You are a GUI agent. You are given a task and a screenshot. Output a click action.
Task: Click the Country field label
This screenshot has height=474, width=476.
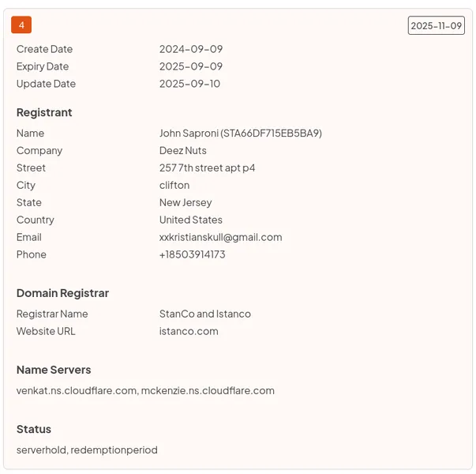click(36, 220)
